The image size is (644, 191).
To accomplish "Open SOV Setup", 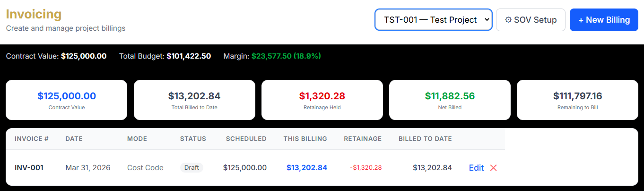I will [x=531, y=20].
